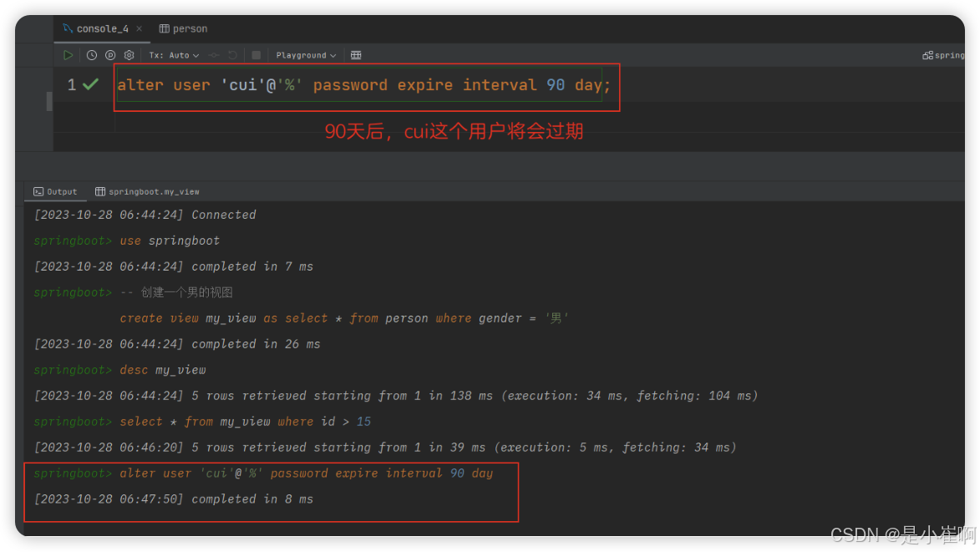Image resolution: width=980 pixels, height=552 pixels.
Task: Click the 'create view my_view' output line
Action: point(344,318)
